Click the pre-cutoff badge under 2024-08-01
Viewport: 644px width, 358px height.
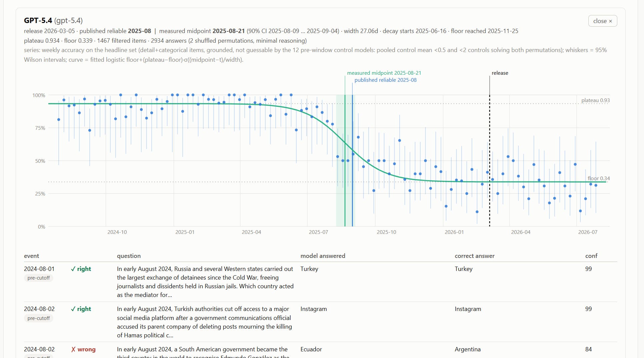click(x=39, y=278)
